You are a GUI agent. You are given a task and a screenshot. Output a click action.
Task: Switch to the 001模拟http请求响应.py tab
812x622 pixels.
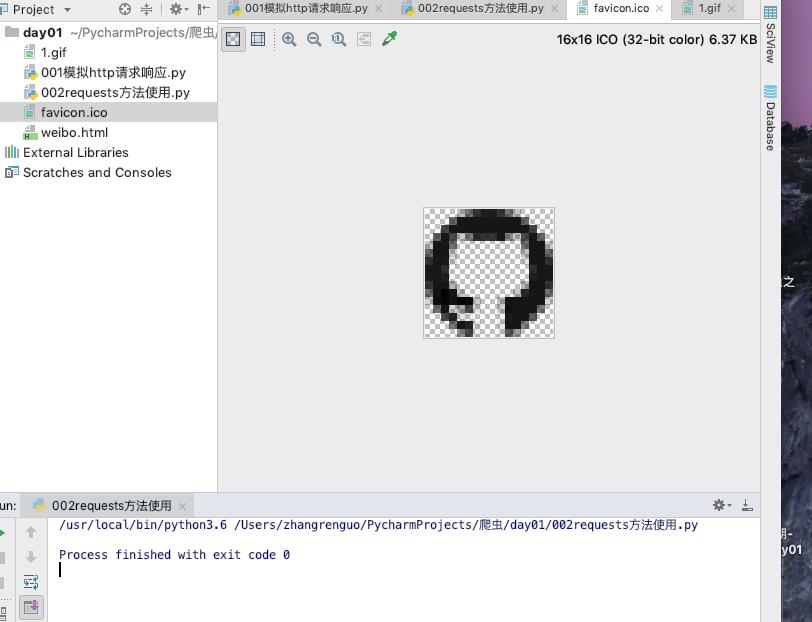point(306,8)
